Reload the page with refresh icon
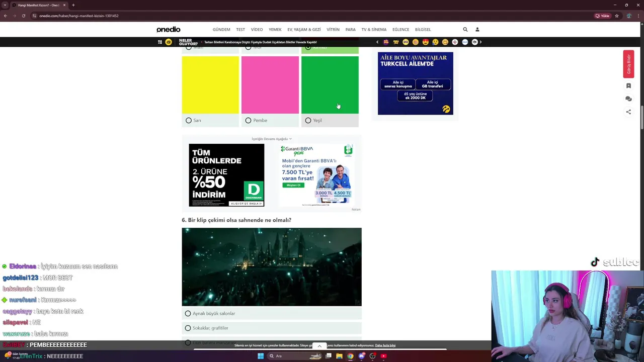This screenshot has height=362, width=644. click(24, 16)
